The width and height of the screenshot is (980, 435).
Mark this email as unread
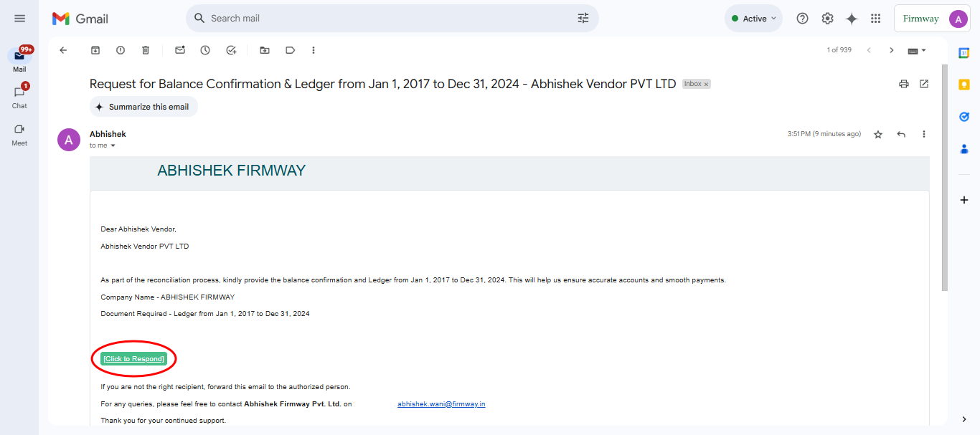(180, 50)
